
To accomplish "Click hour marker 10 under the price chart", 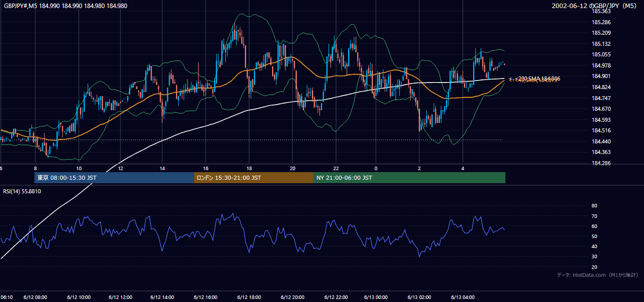I will click(x=79, y=168).
